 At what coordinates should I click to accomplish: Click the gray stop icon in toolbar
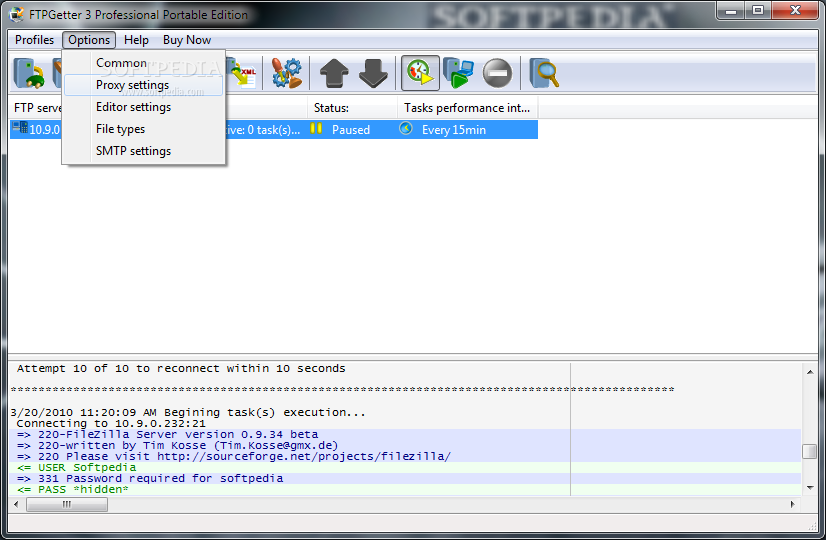click(497, 73)
